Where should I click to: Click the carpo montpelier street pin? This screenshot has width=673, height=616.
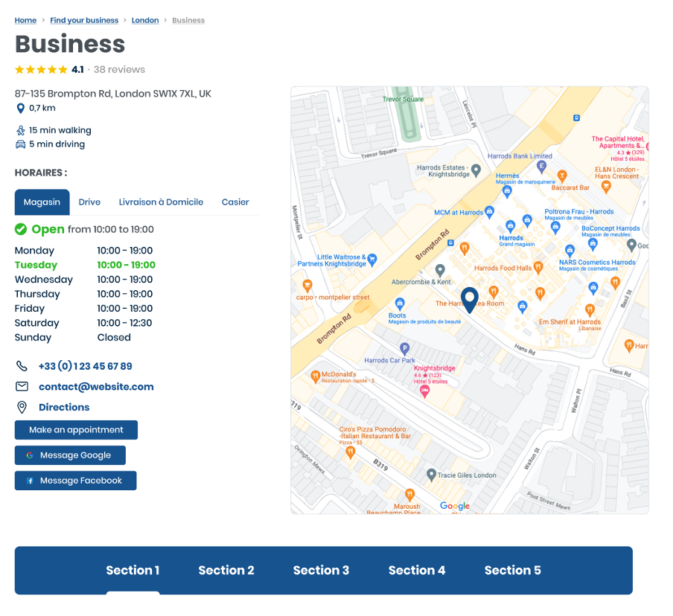click(x=307, y=286)
